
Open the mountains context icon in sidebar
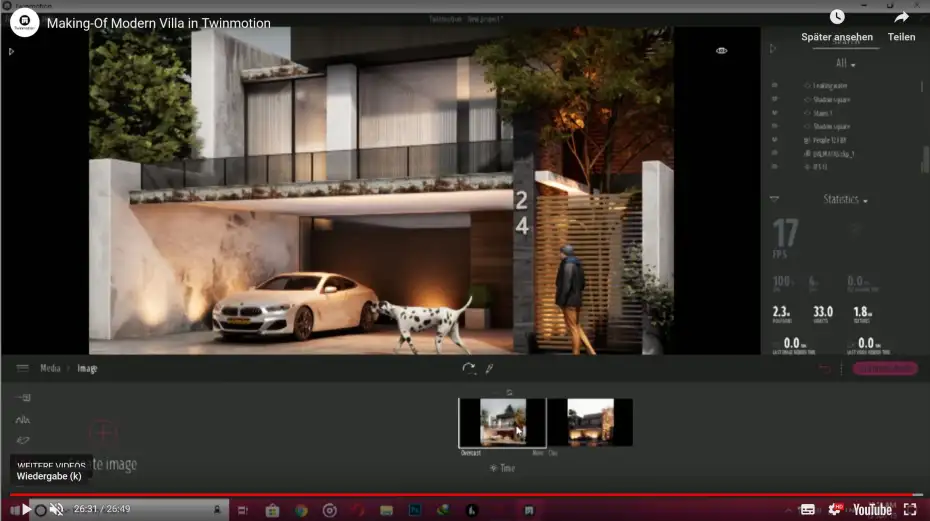click(23, 420)
